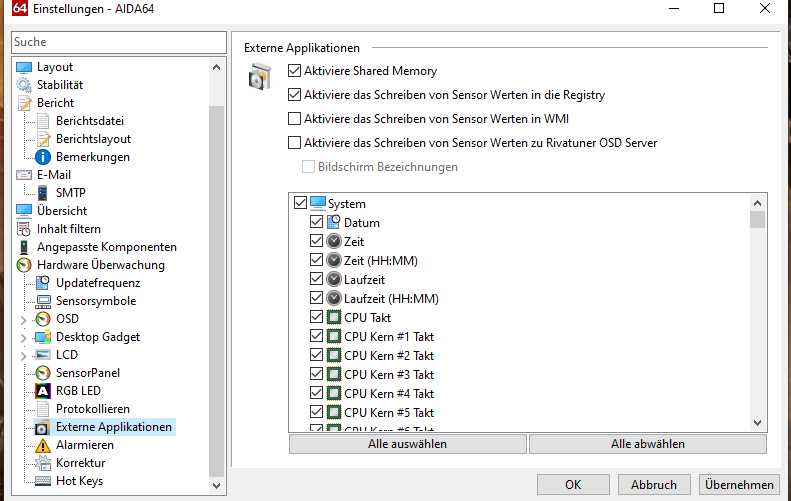Click the SMTP server icon
Image resolution: width=791 pixels, height=501 pixels.
43,193
